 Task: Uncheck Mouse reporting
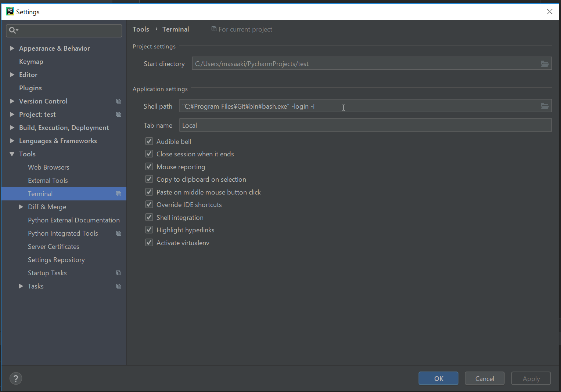[x=149, y=166]
